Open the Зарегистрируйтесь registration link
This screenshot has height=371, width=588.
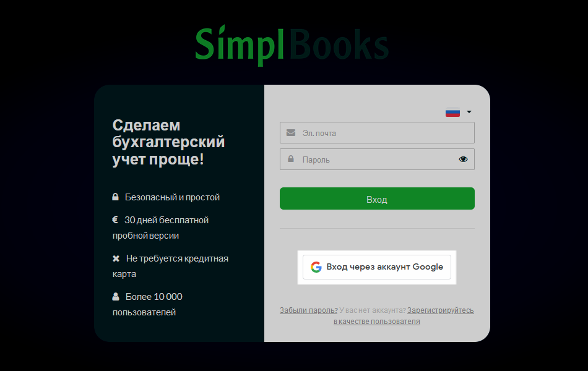pos(441,310)
